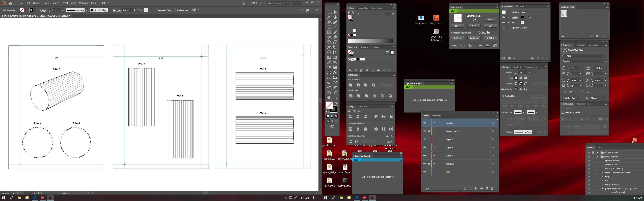Select the Pen tool
Viewport: 644px width, 201px height.
329,22
